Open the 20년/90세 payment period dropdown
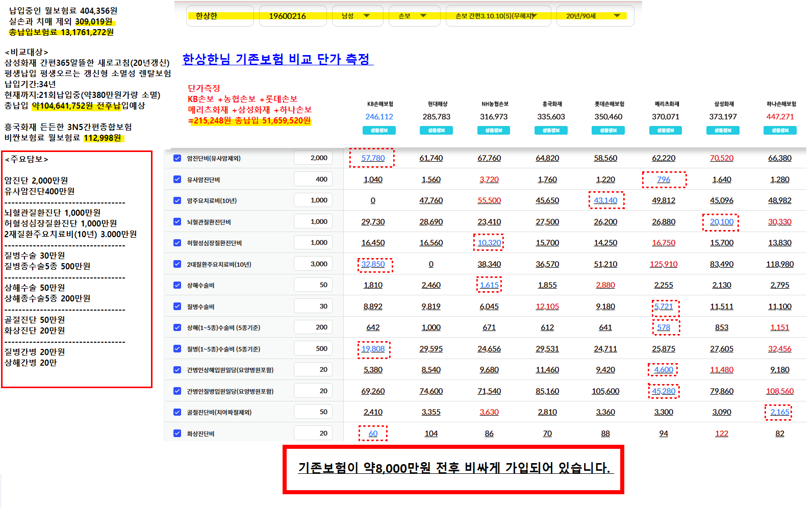This screenshot has width=812, height=508. (x=595, y=16)
